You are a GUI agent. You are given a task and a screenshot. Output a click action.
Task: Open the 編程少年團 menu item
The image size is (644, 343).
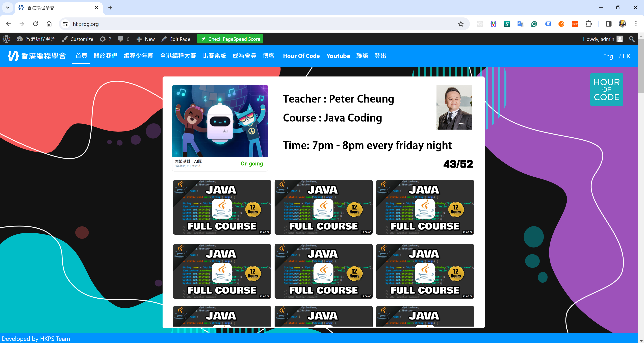coord(139,56)
